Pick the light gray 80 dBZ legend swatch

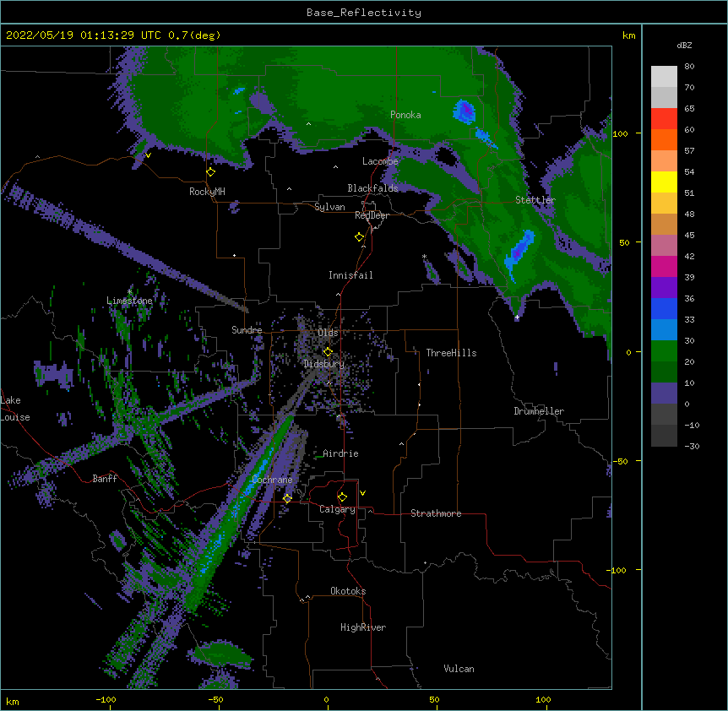click(664, 77)
